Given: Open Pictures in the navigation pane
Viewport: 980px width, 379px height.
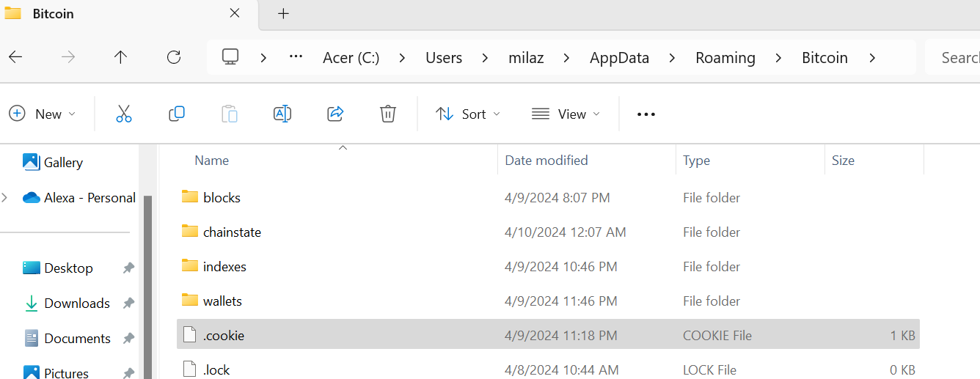Looking at the screenshot, I should tap(56, 373).
